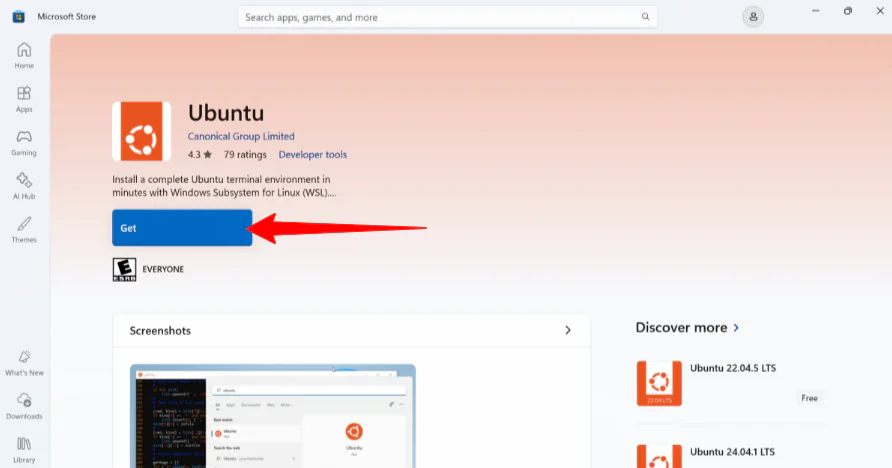Open the Downloads page
This screenshot has width=892, height=468.
coord(24,407)
